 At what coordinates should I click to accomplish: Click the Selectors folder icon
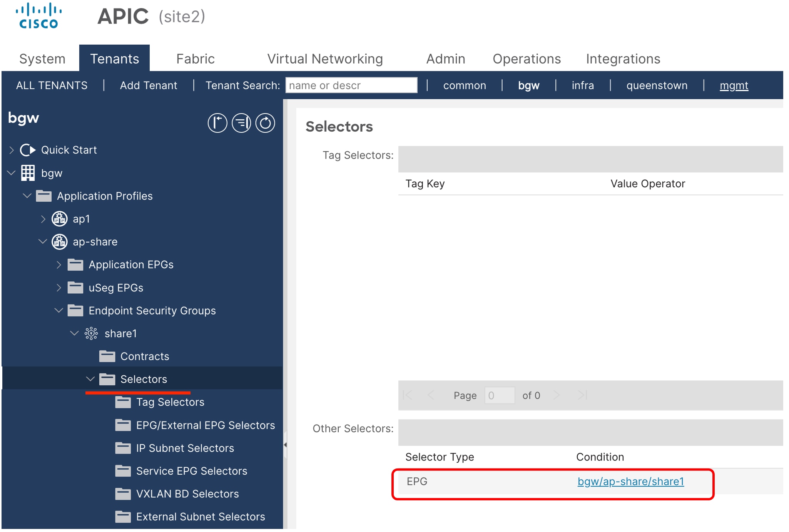(107, 379)
